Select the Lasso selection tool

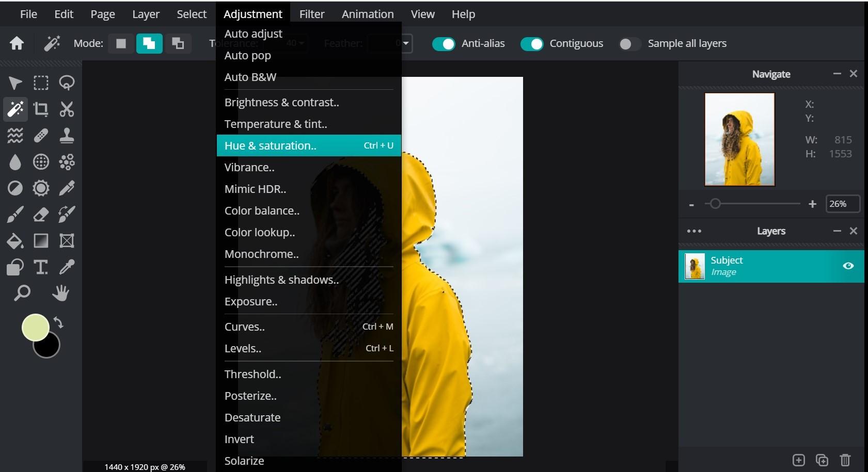[x=67, y=83]
